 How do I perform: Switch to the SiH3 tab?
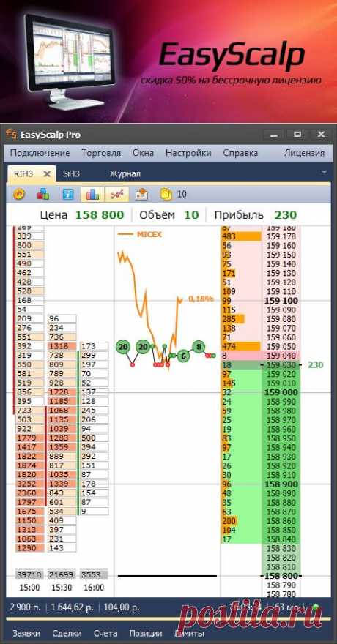pos(71,173)
